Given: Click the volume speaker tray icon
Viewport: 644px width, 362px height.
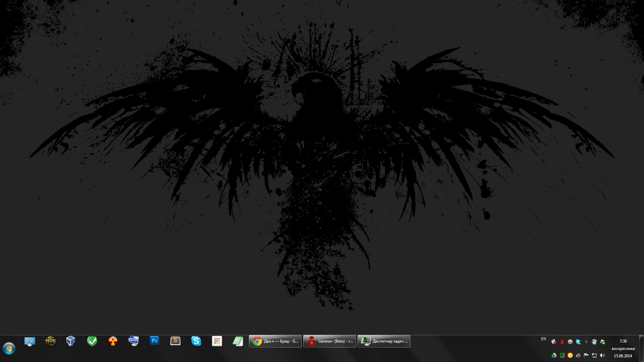Looking at the screenshot, I should coord(602,355).
